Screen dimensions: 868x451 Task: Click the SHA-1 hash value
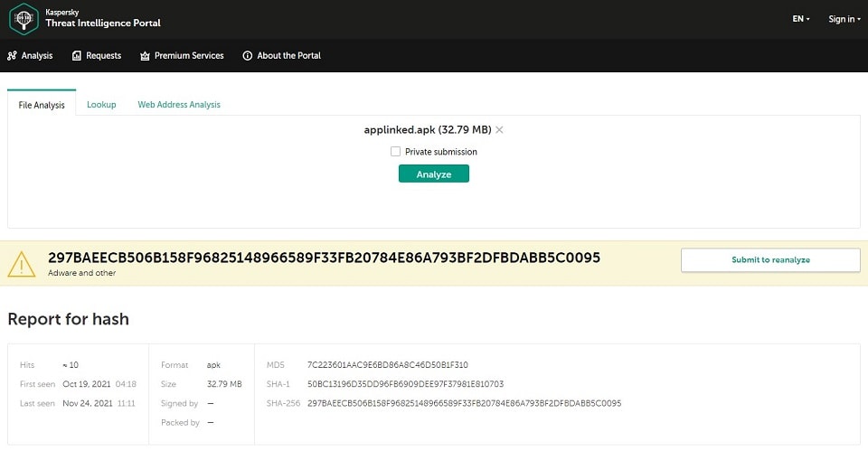(x=406, y=384)
